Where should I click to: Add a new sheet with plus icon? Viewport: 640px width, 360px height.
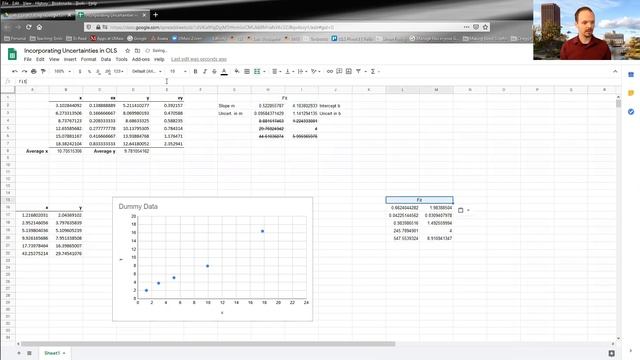(x=19, y=353)
